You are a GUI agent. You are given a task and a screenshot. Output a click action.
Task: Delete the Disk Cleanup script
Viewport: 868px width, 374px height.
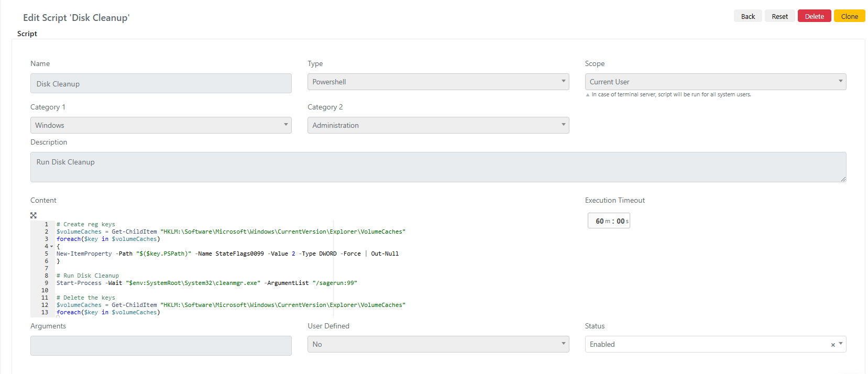pos(814,16)
